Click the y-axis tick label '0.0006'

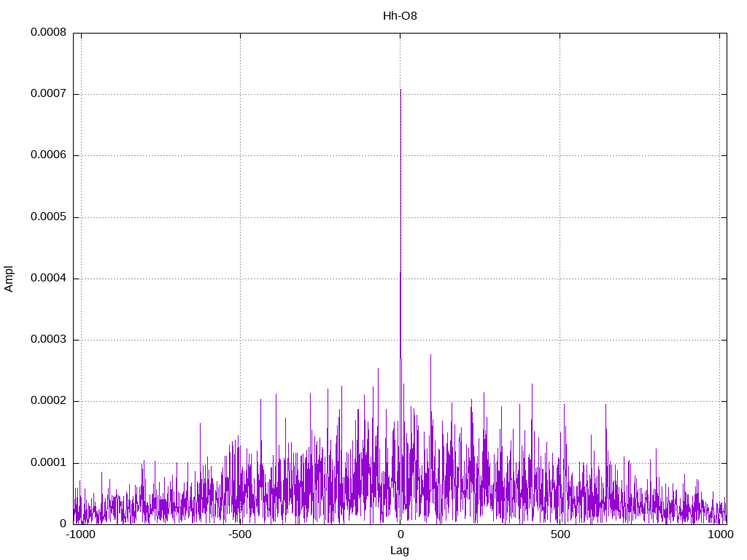49,155
